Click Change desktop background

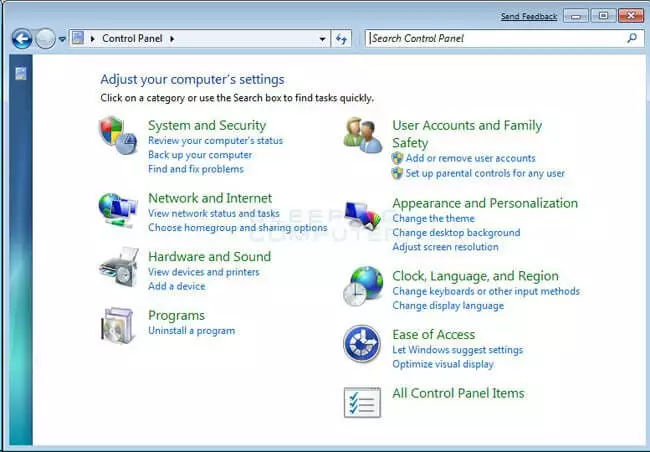pyautogui.click(x=456, y=232)
